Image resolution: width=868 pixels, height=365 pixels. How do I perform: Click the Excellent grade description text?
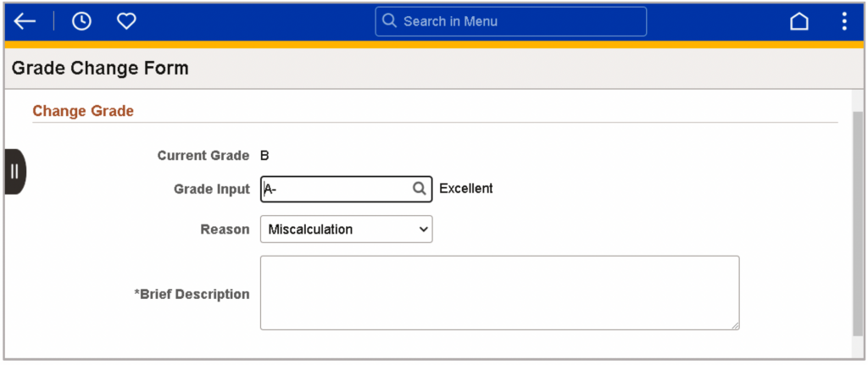(466, 189)
